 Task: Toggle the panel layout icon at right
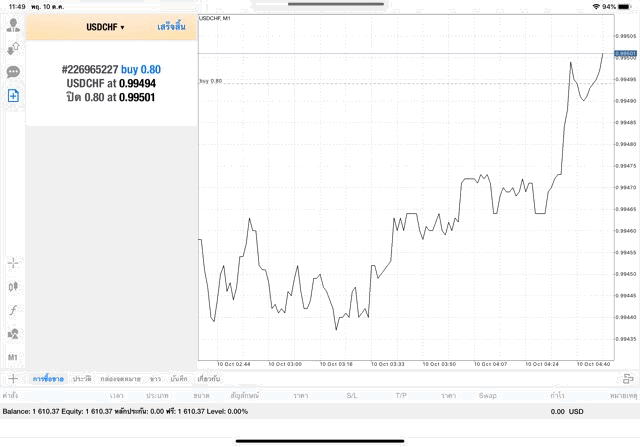pos(628,378)
